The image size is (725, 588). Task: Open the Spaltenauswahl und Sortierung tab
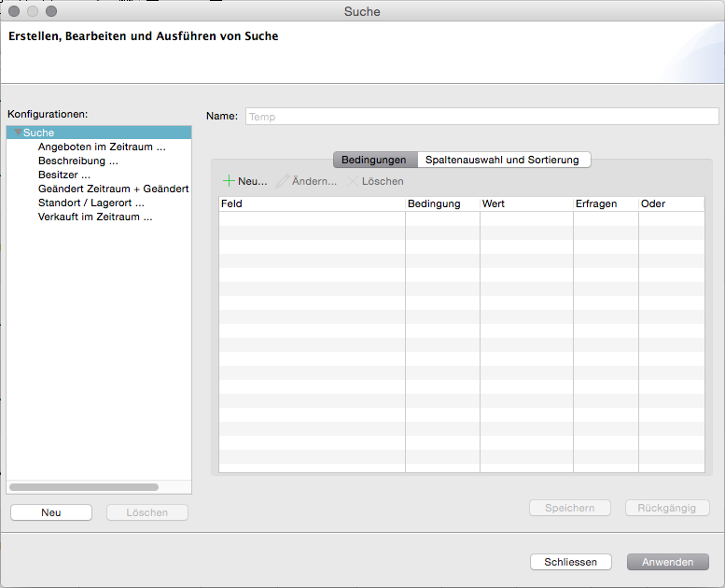click(x=504, y=160)
